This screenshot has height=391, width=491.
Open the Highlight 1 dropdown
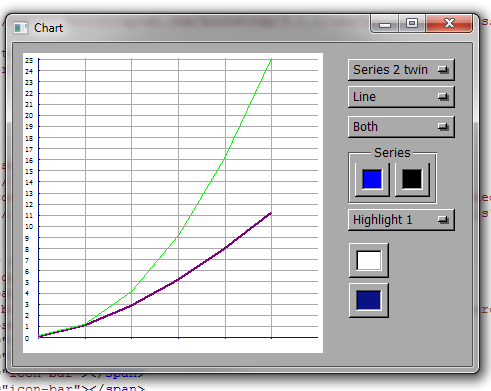401,220
